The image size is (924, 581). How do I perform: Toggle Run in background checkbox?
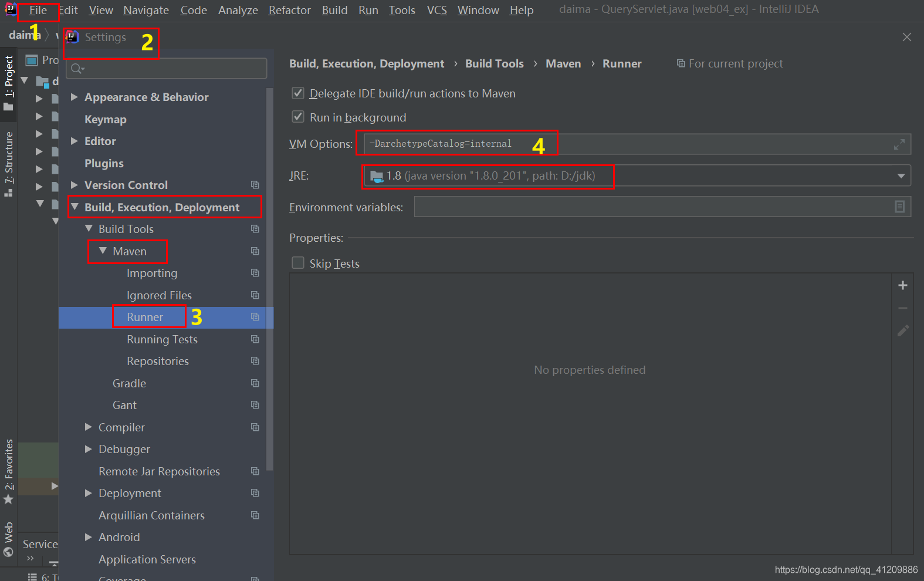[x=298, y=117]
